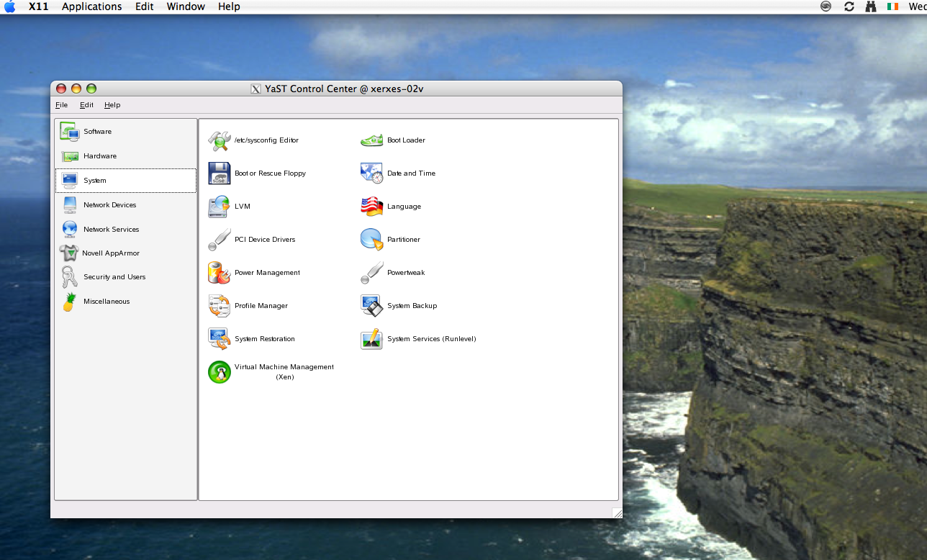Launch the Partitioner icon
The width and height of the screenshot is (927, 560).
coord(372,240)
